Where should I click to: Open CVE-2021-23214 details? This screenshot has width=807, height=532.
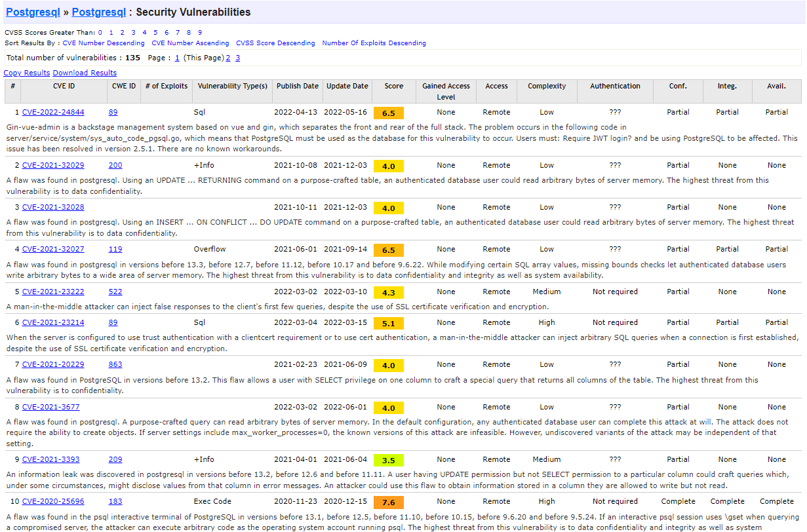click(x=53, y=322)
